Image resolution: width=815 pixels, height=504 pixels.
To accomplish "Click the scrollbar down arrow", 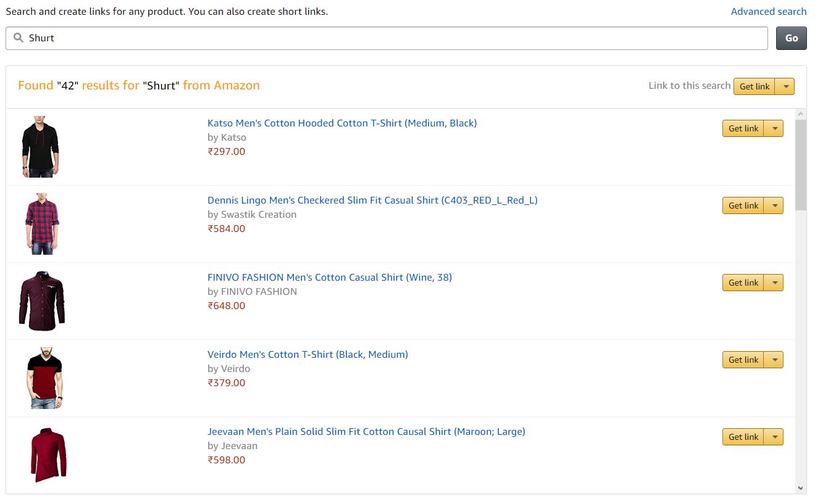I will 801,488.
